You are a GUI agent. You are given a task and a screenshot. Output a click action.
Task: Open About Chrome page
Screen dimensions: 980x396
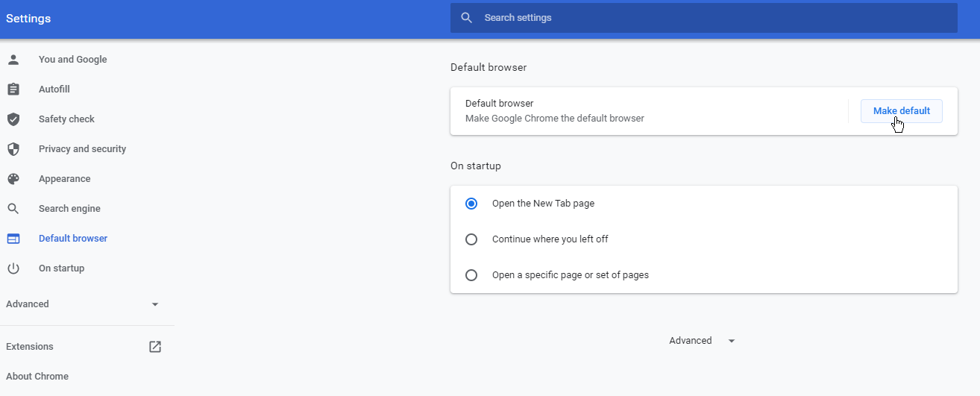[37, 377]
